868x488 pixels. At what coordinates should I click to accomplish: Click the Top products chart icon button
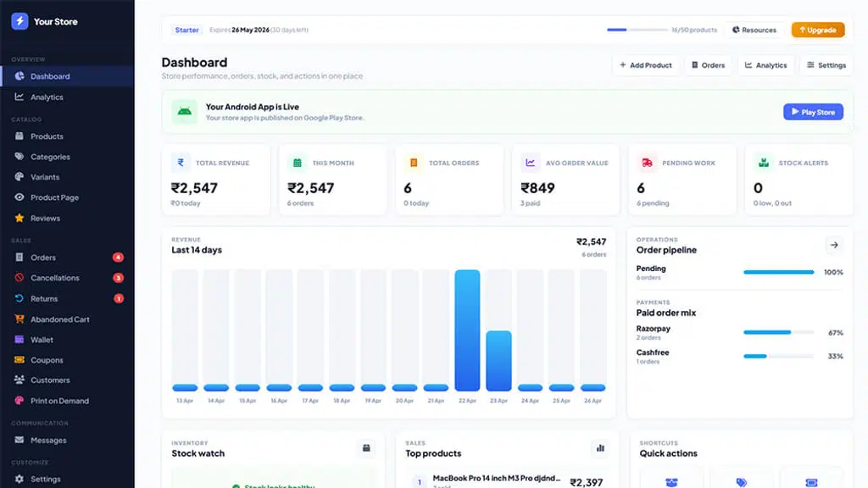pyautogui.click(x=601, y=448)
